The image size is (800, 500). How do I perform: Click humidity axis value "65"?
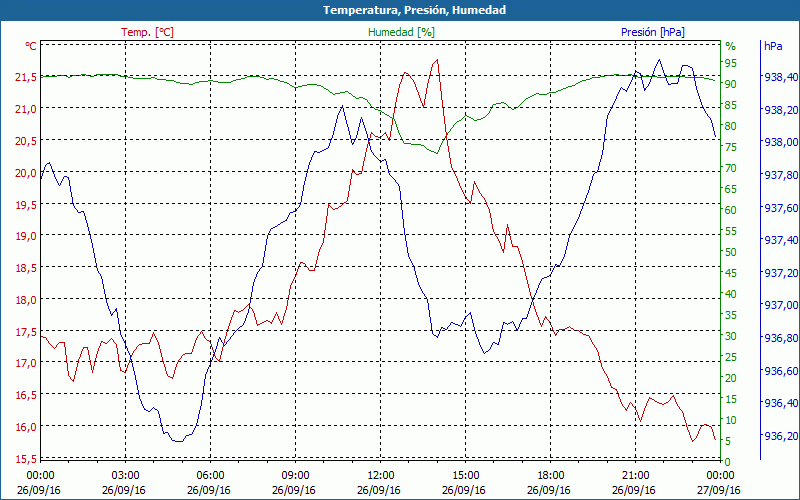pyautogui.click(x=731, y=189)
